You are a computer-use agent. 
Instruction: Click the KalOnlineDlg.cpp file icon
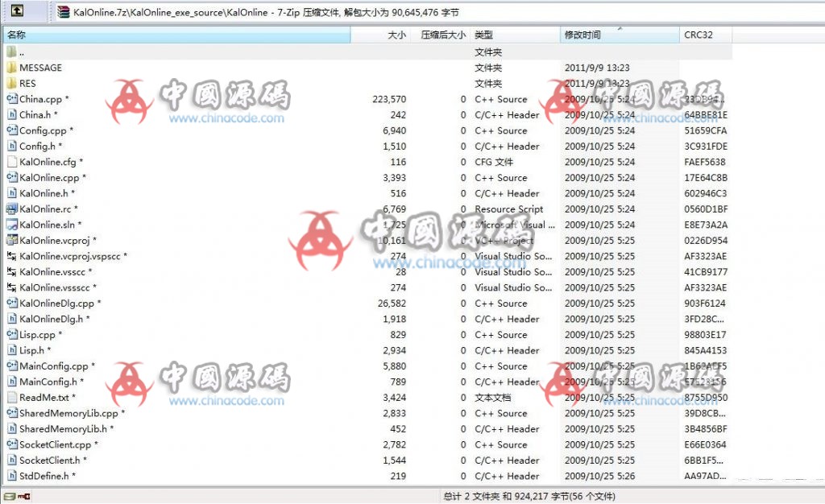click(11, 304)
